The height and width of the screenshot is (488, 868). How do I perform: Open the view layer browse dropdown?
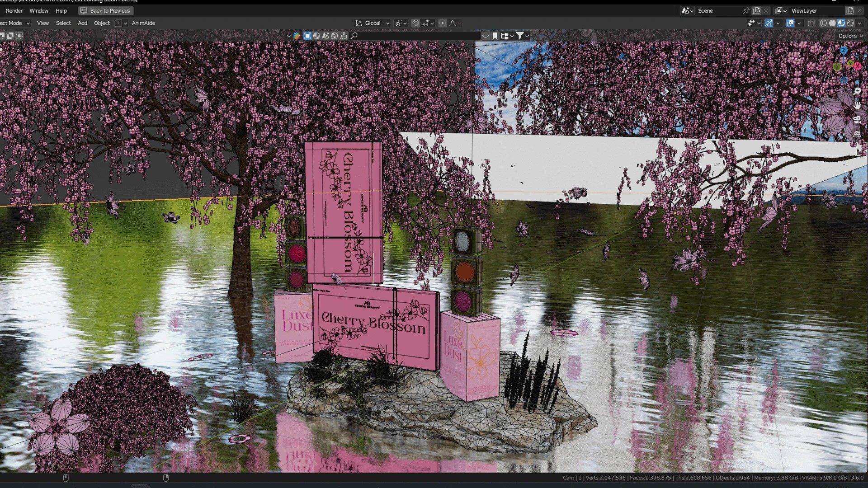click(x=781, y=10)
